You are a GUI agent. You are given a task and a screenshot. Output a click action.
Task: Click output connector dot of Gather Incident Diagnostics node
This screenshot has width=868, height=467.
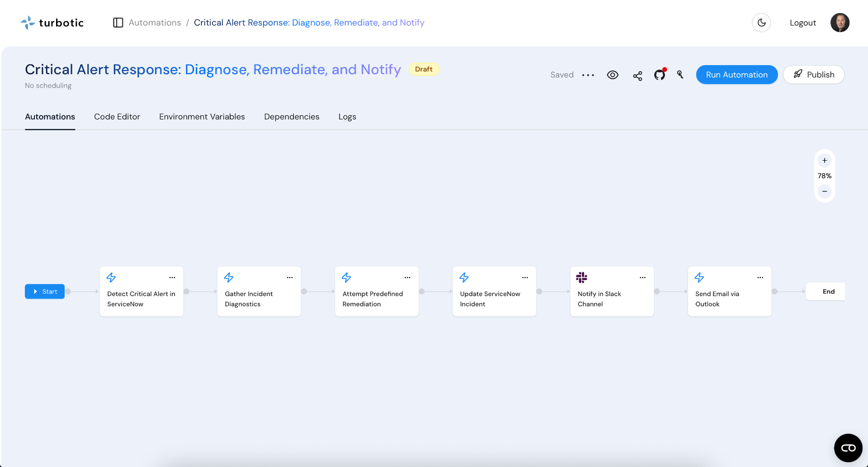pos(304,291)
